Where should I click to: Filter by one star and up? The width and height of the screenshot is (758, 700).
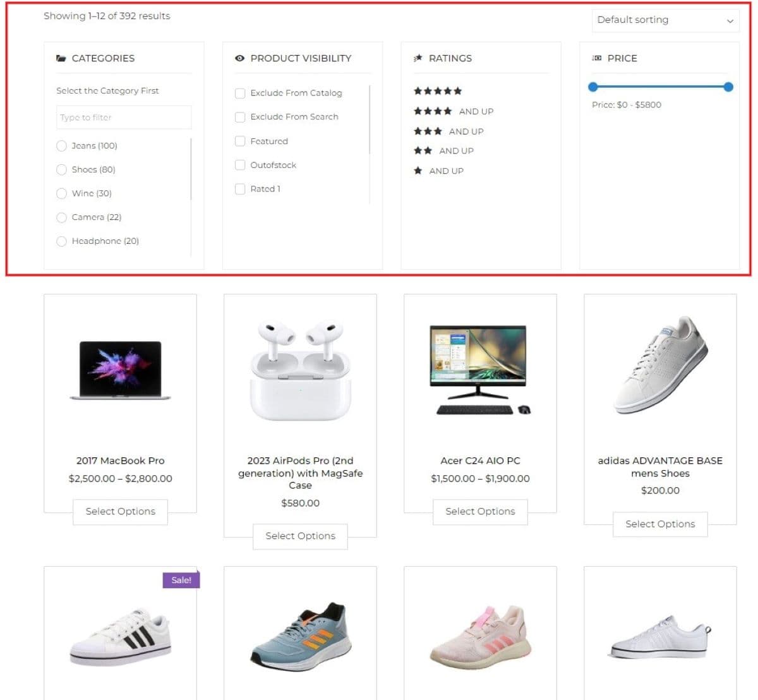[x=438, y=171]
